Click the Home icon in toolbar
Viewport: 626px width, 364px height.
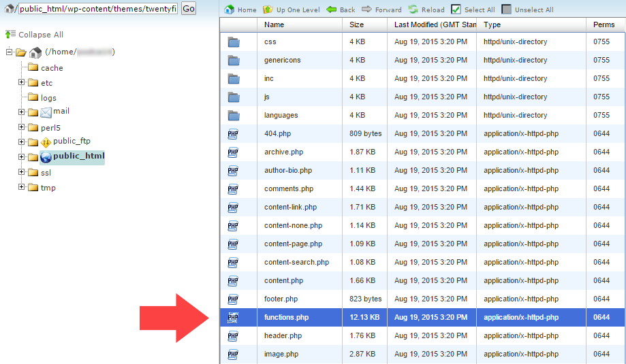point(230,10)
